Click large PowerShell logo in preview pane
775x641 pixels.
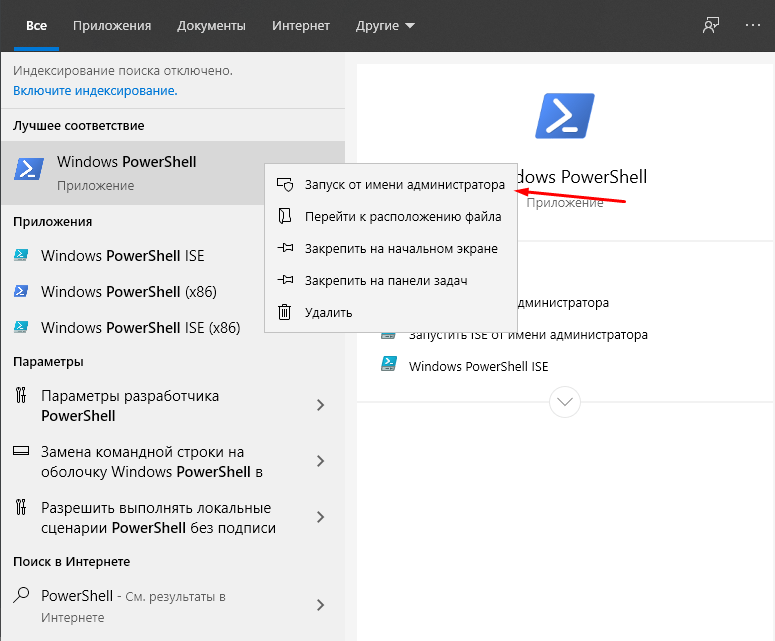[564, 116]
